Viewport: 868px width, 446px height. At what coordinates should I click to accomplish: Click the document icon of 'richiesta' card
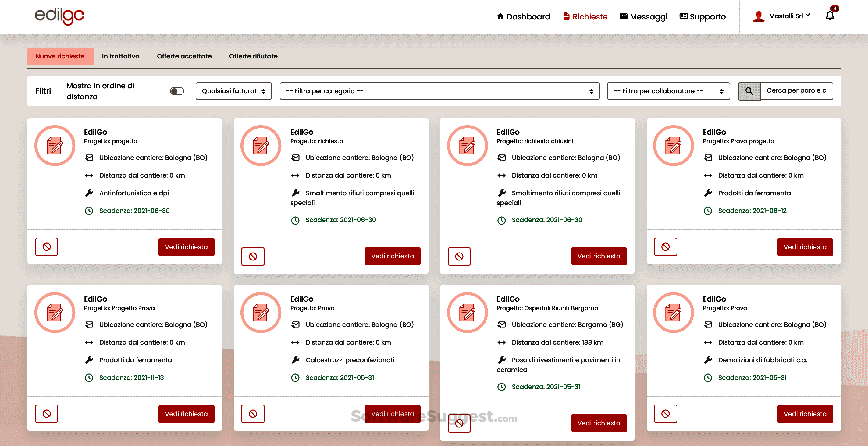(261, 146)
